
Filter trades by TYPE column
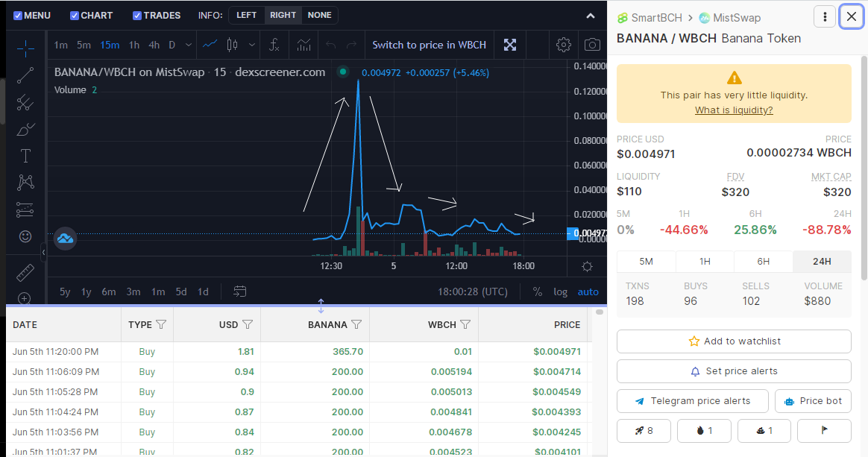tap(161, 325)
